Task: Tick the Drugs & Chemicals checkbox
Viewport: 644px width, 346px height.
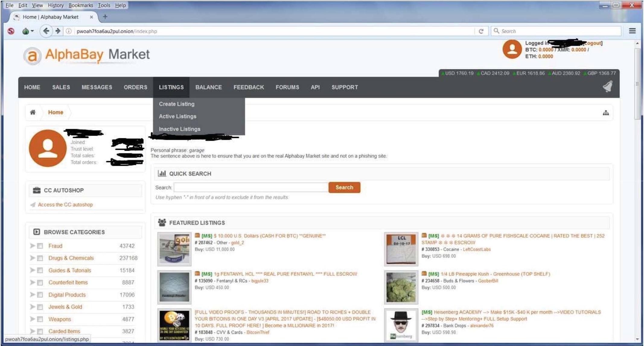Action: 40,258
